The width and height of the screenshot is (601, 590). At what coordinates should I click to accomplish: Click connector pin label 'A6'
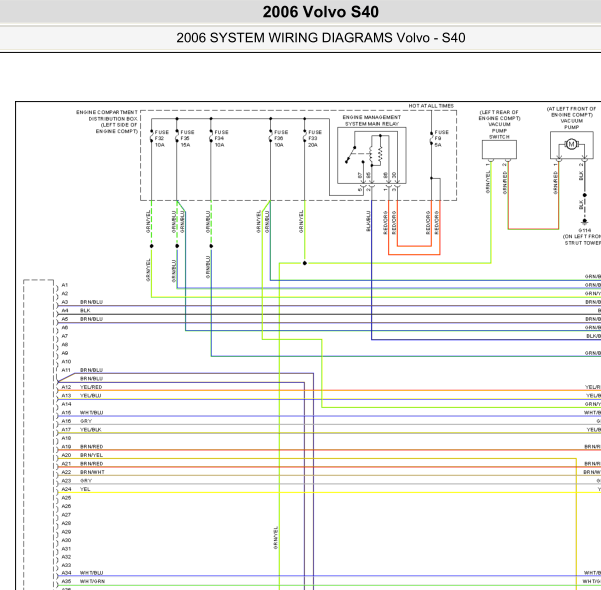[x=64, y=327]
